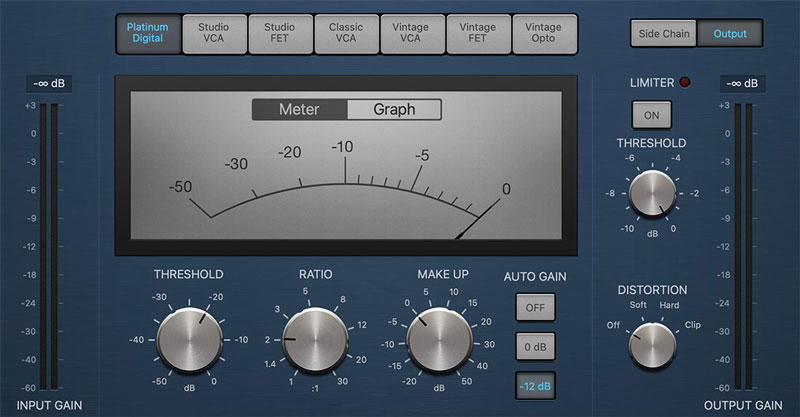Click the compressor Threshold knob
Viewport: 800px width, 417px height.
[187, 335]
